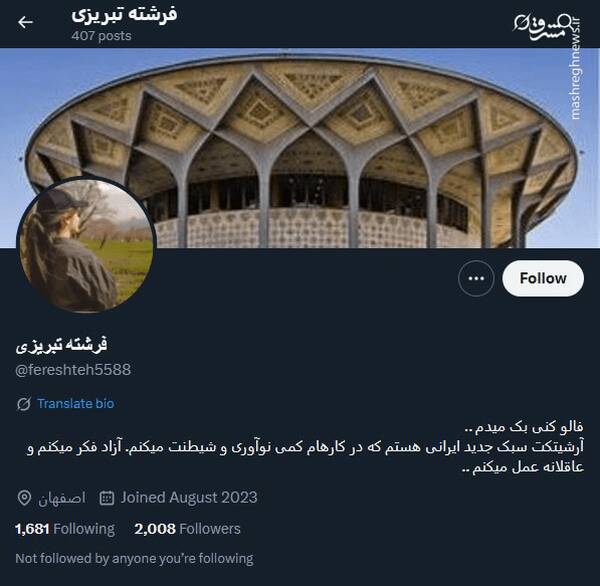Image resolution: width=600 pixels, height=586 pixels.
Task: View the header banner image
Action: coord(300,148)
